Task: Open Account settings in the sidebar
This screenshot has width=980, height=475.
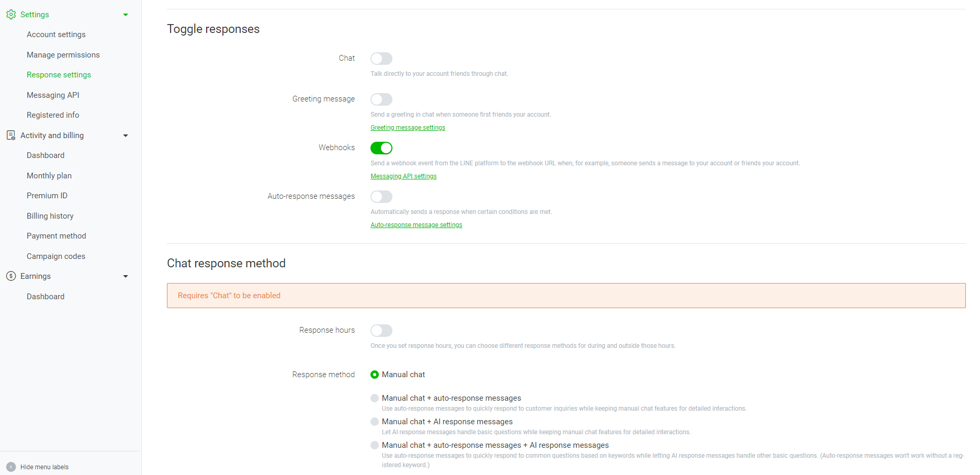Action: coord(56,35)
